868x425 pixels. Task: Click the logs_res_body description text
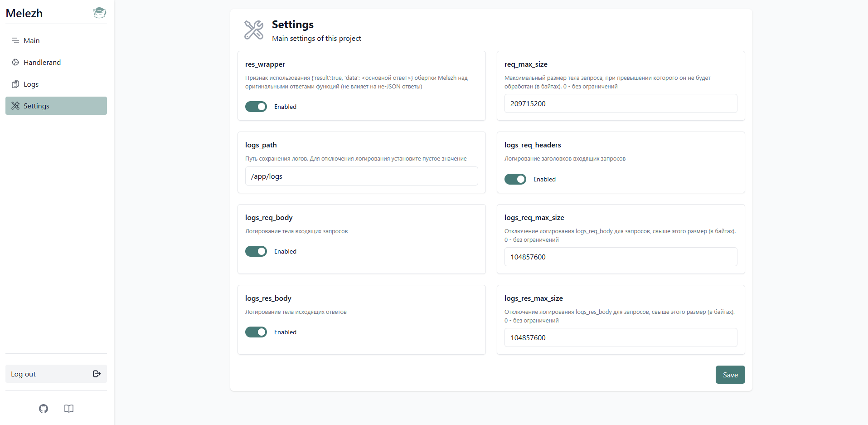(x=296, y=312)
